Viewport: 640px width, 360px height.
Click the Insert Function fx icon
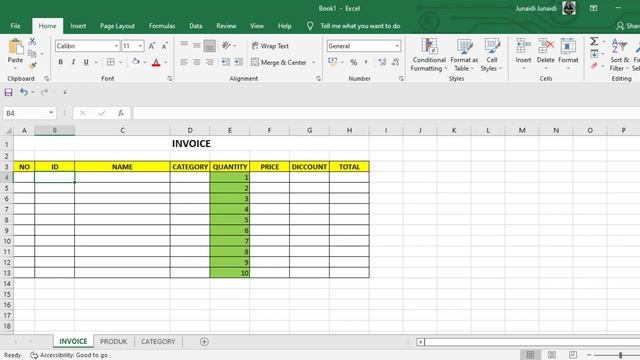[x=121, y=113]
